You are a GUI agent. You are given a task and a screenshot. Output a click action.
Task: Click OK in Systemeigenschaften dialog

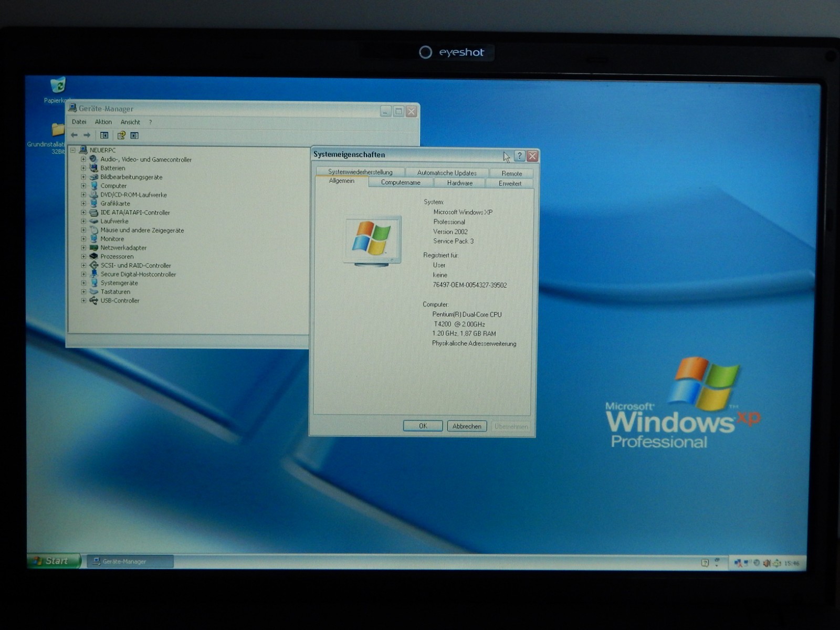tap(423, 426)
